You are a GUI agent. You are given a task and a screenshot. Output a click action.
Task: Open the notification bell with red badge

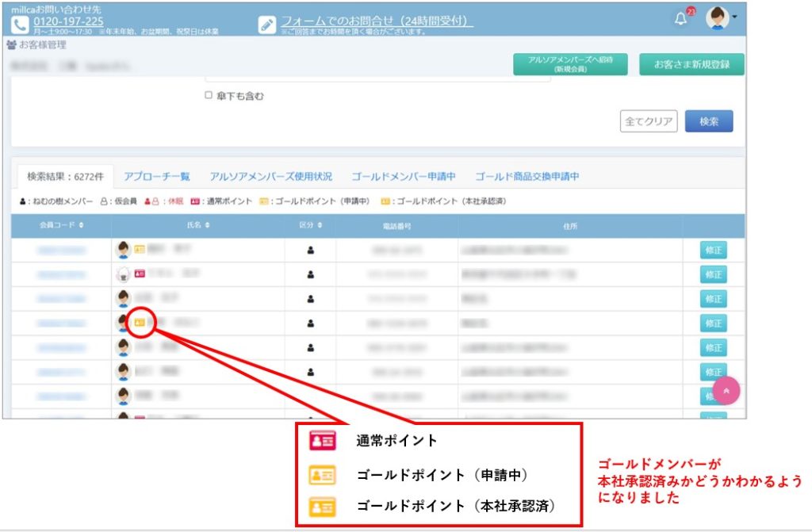coord(681,19)
